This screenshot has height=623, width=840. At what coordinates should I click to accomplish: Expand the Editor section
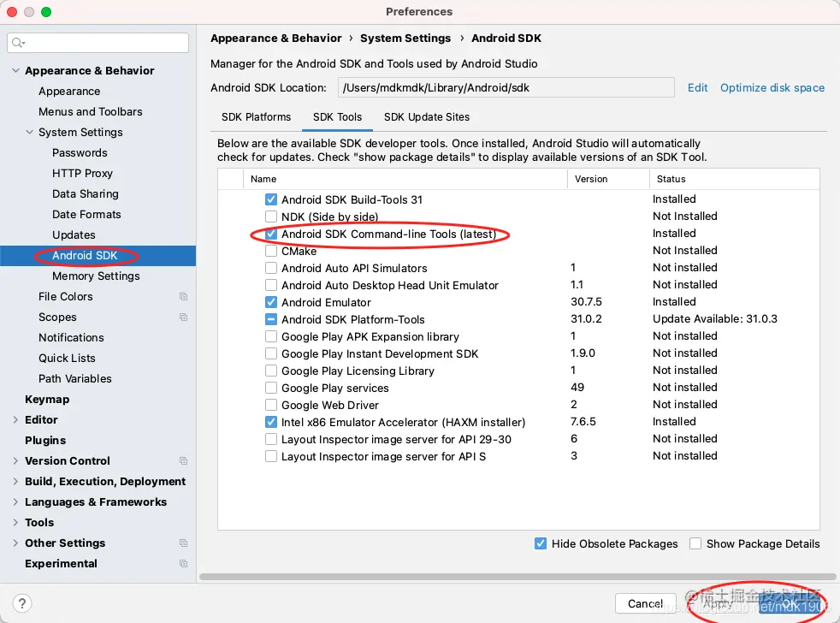[x=15, y=420]
